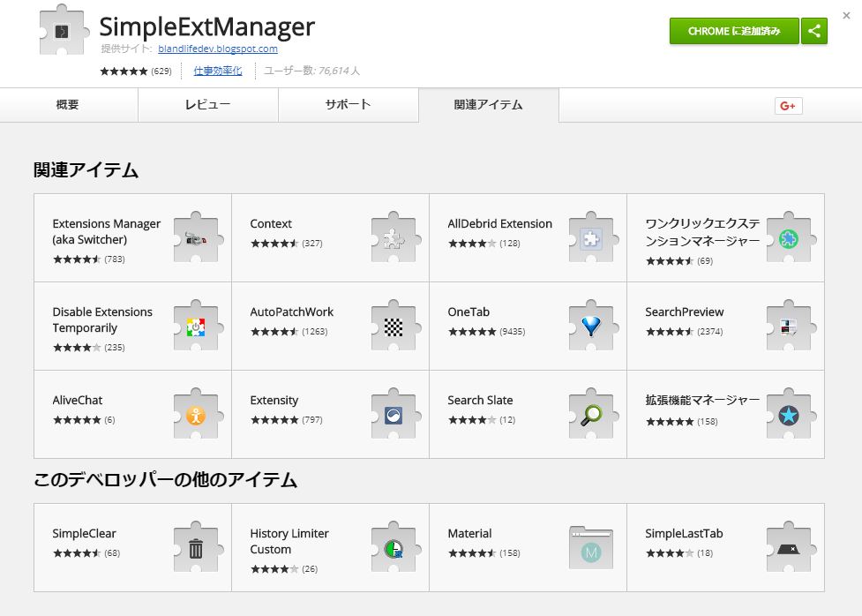Viewport: 862px width, 616px height.
Task: Open the SimpleLastTab title
Action: (684, 534)
